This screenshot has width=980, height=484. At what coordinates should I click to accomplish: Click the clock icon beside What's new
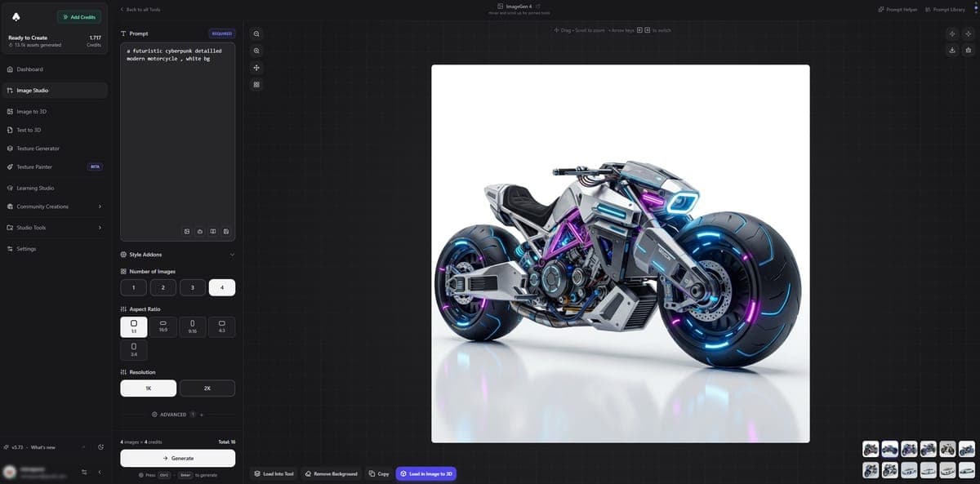click(x=100, y=447)
